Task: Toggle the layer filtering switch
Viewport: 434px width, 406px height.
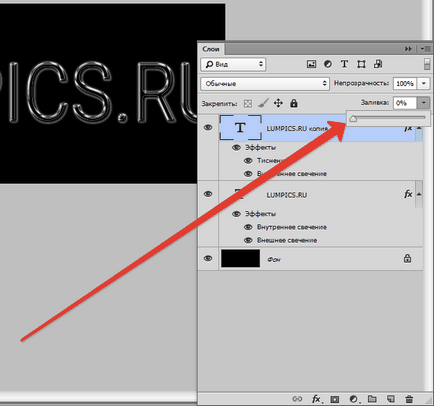Action: 427,64
